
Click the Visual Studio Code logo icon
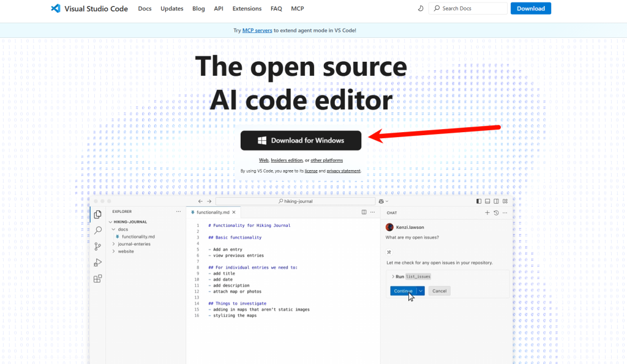56,9
